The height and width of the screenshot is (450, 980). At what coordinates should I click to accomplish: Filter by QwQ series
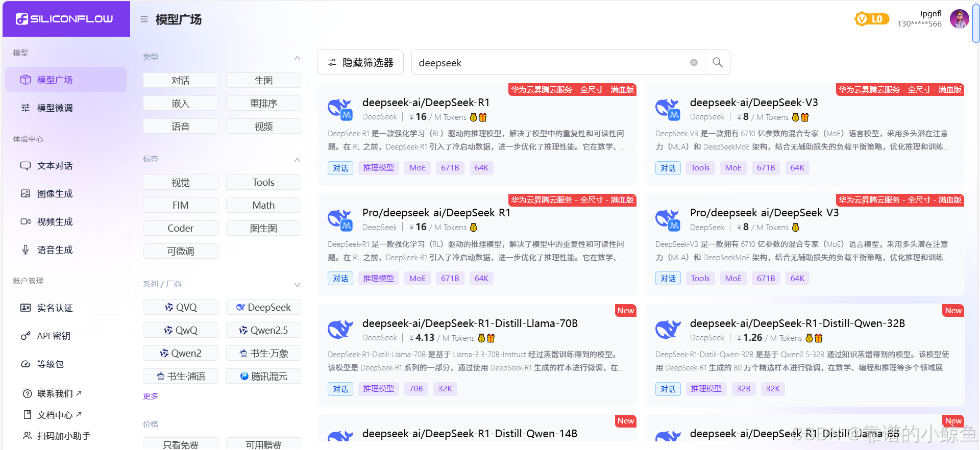[x=181, y=330]
